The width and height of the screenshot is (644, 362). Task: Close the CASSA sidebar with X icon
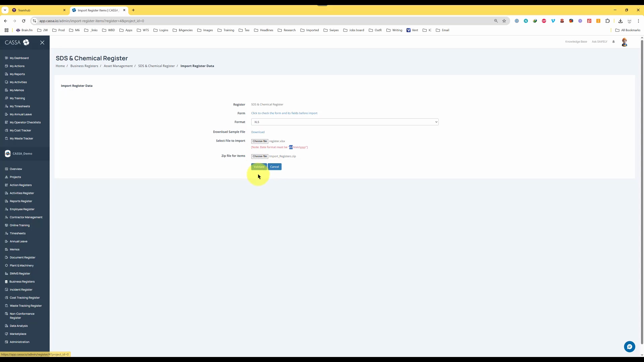pos(42,43)
